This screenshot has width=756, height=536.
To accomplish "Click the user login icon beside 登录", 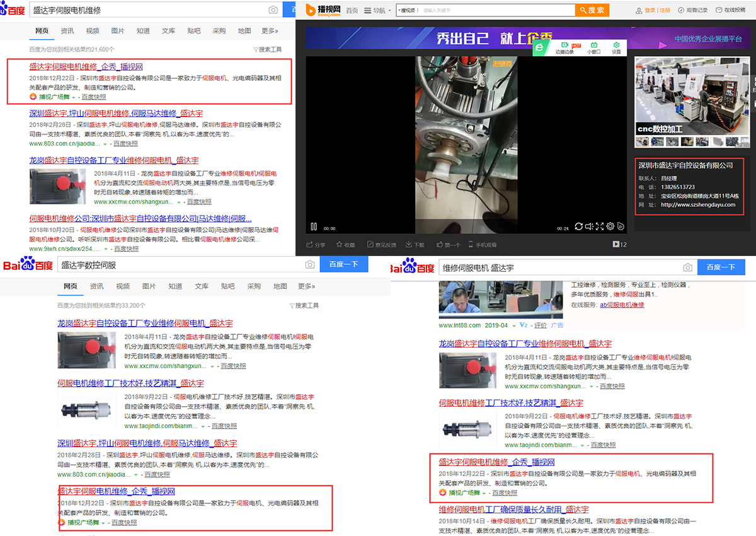I will point(639,11).
